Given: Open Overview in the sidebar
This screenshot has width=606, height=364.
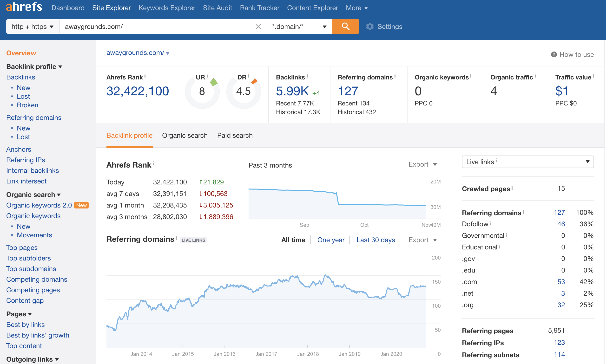Looking at the screenshot, I should coord(21,53).
